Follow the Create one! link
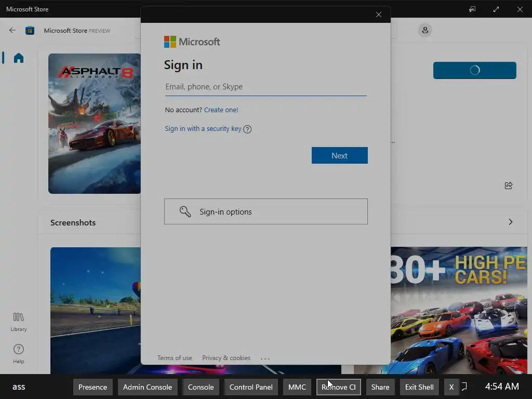This screenshot has height=399, width=532. tap(221, 110)
